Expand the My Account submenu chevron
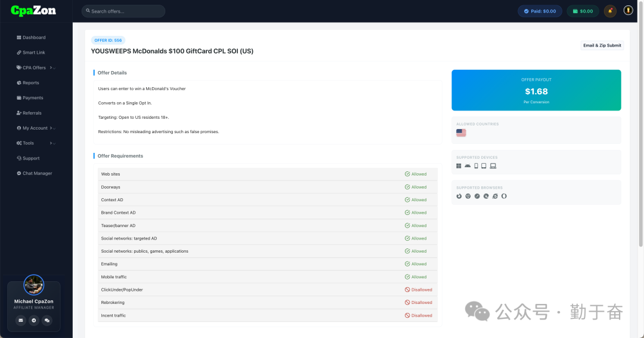Viewport: 644px width, 338px height. (52, 128)
